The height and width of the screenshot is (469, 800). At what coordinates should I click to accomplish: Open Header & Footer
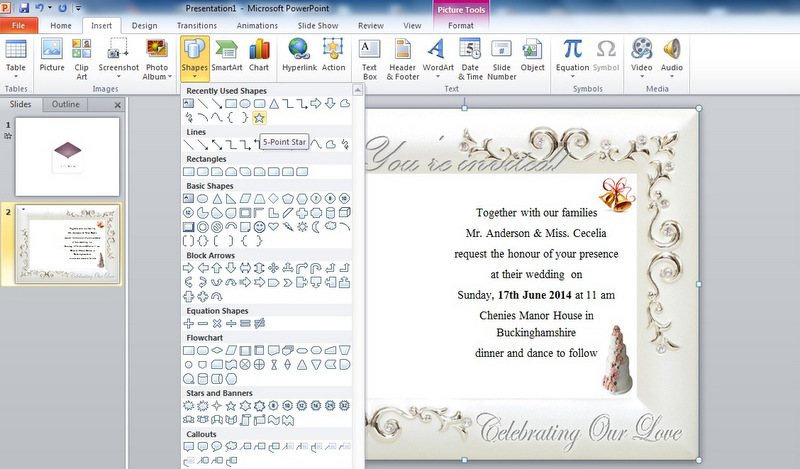click(x=403, y=59)
